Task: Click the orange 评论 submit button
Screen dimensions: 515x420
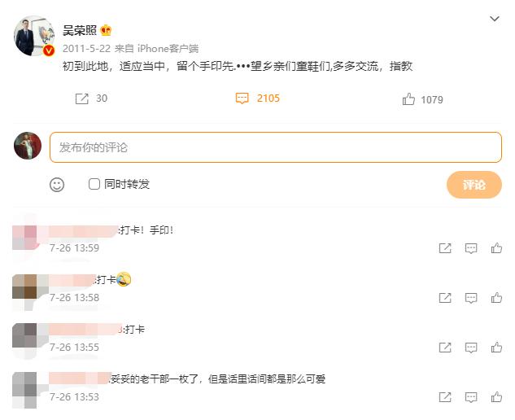Action: [x=474, y=185]
